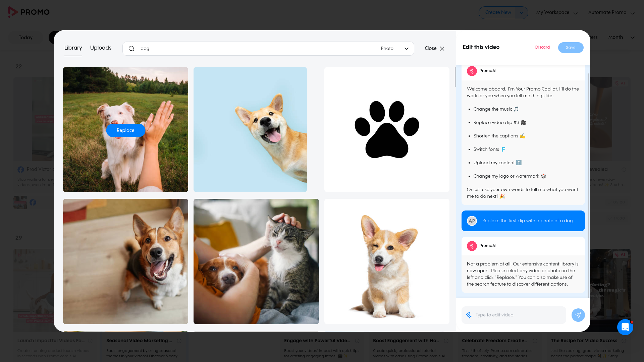Click the calendar date 29

pos(18,238)
